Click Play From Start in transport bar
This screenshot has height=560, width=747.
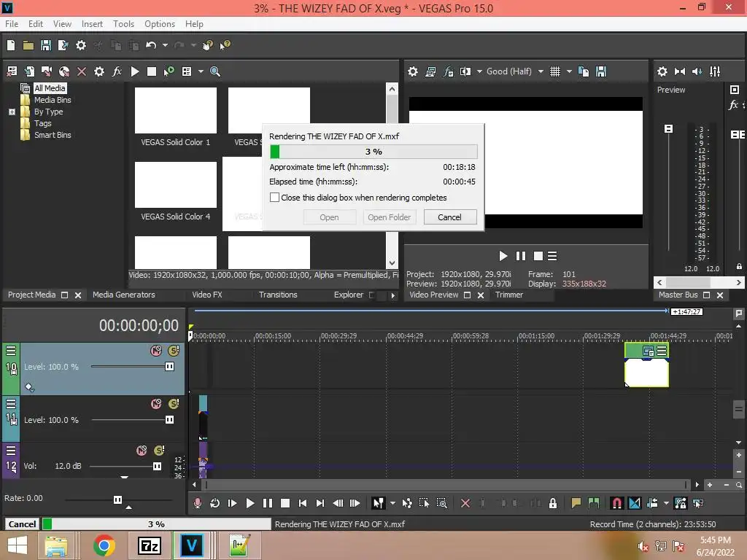click(x=233, y=503)
